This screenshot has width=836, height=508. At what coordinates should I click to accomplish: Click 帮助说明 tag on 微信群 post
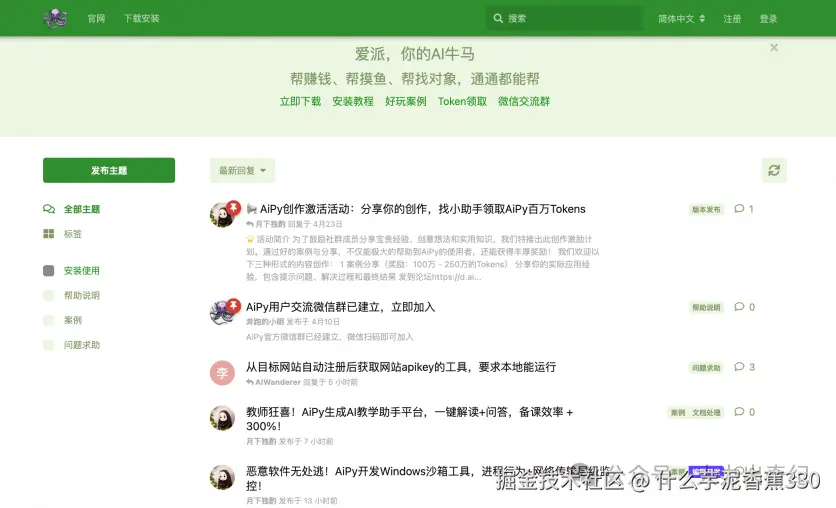(706, 308)
